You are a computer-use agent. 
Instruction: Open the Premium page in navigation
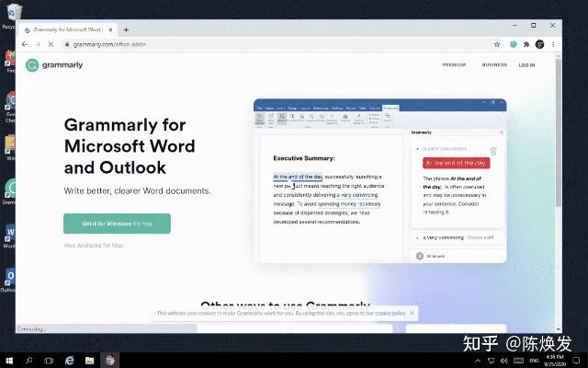pyautogui.click(x=453, y=65)
